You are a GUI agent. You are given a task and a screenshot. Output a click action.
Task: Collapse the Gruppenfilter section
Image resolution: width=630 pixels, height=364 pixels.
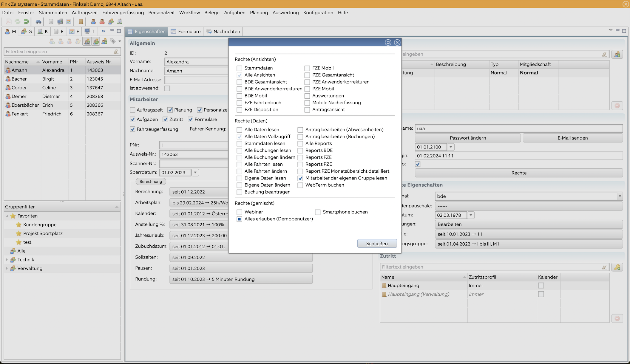click(117, 207)
